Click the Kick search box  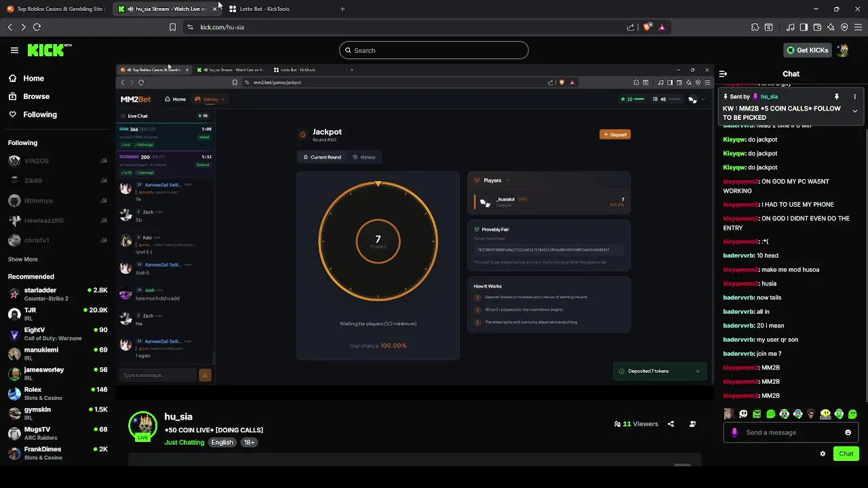[x=434, y=50]
